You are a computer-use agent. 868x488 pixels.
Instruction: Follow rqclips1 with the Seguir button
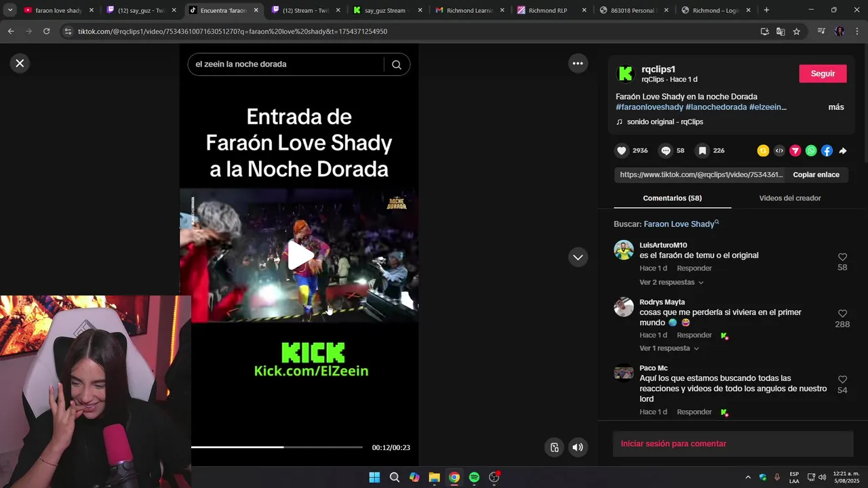(823, 74)
